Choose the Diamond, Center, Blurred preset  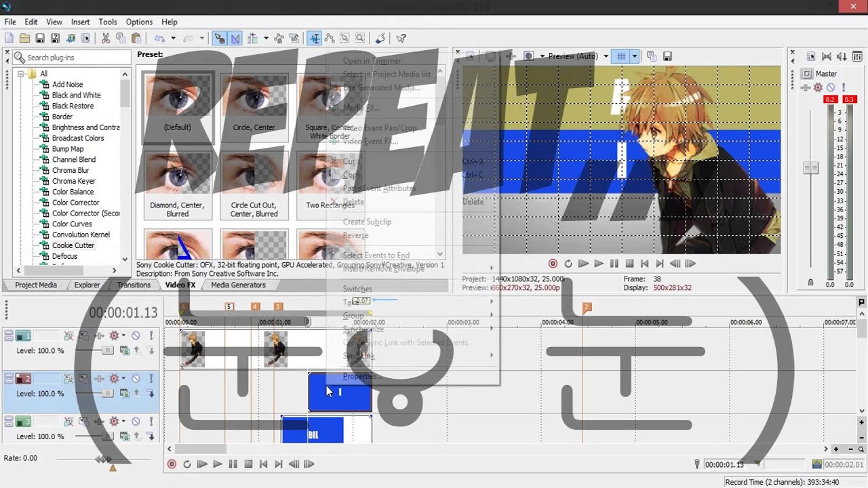(178, 185)
